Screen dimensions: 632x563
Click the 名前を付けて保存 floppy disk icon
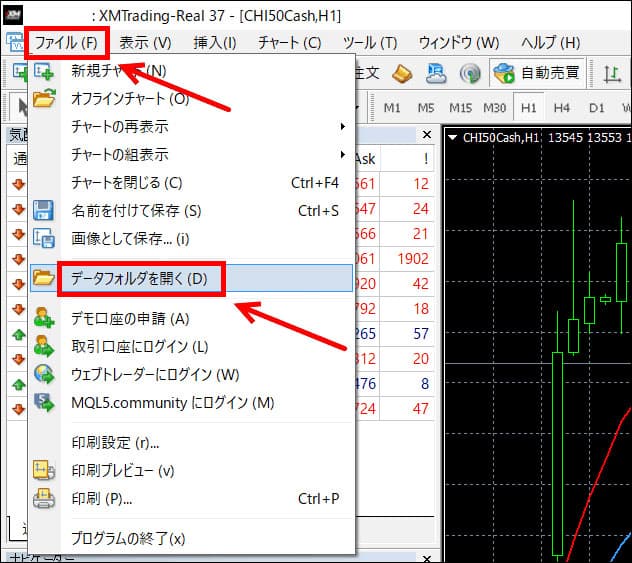pyautogui.click(x=44, y=211)
